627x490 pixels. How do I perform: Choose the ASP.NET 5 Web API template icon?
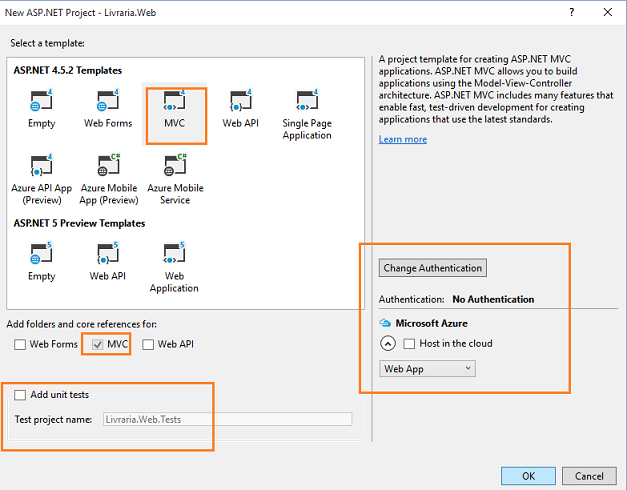click(x=108, y=253)
